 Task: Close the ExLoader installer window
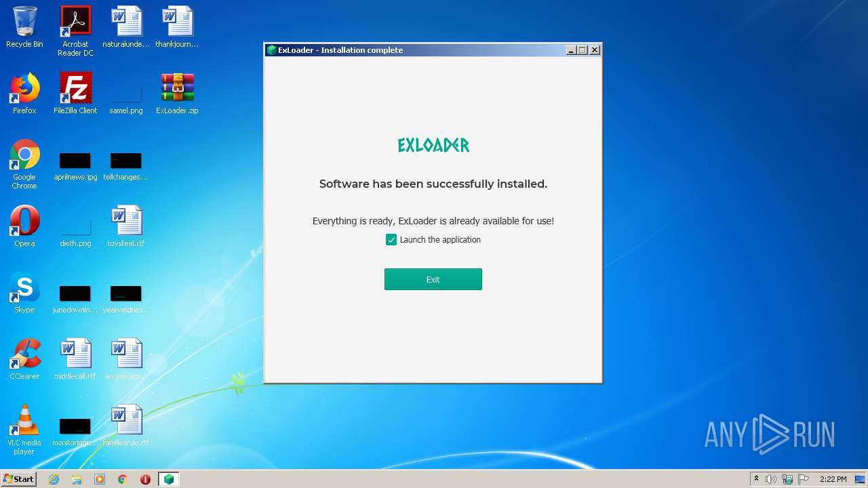click(595, 50)
